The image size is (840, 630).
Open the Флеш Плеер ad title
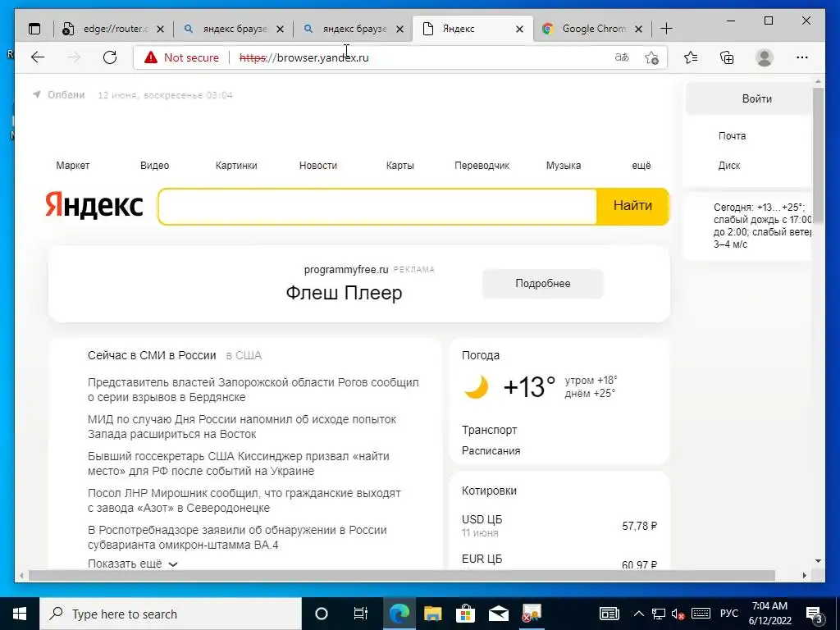(x=344, y=293)
